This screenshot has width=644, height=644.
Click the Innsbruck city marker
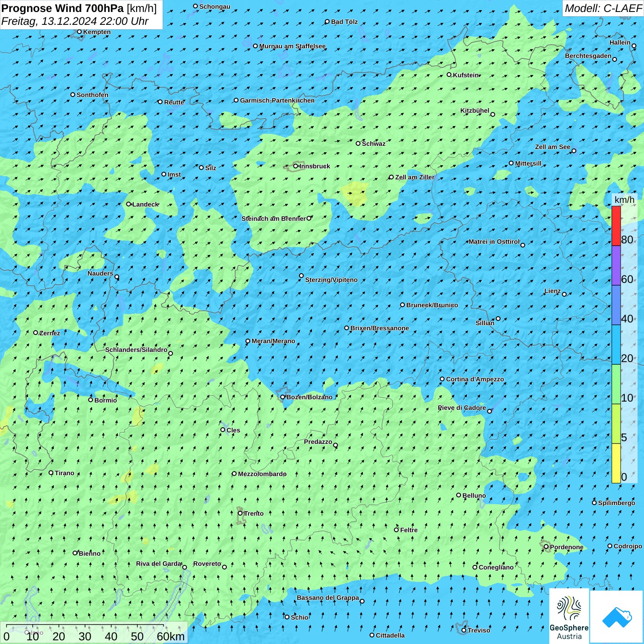coord(296,166)
